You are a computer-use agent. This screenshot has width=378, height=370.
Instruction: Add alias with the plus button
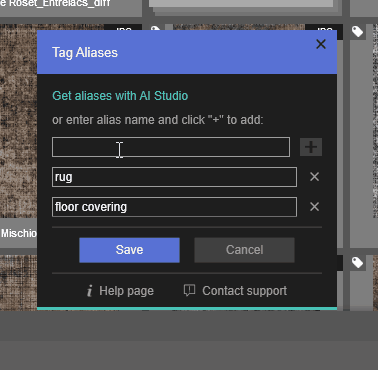311,147
